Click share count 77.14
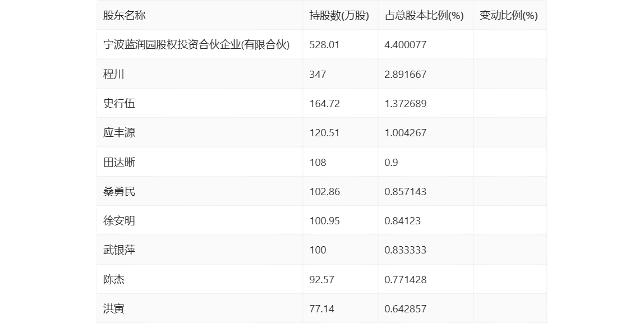 pyautogui.click(x=322, y=308)
